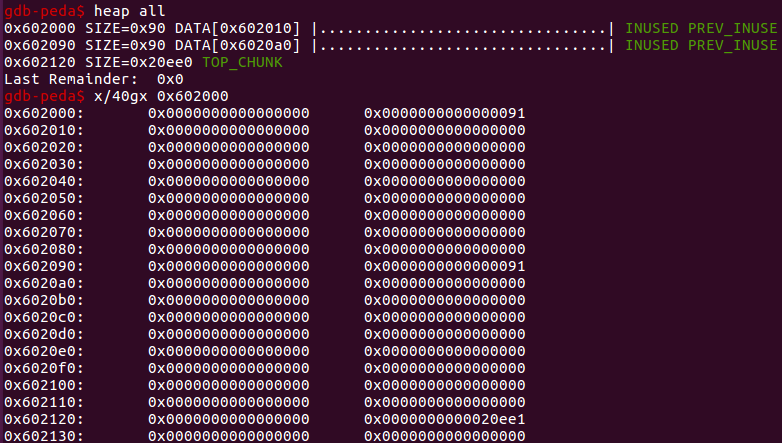Click the 0x0000000000000091 value in row 0x602090
The height and width of the screenshot is (443, 782).
(444, 266)
